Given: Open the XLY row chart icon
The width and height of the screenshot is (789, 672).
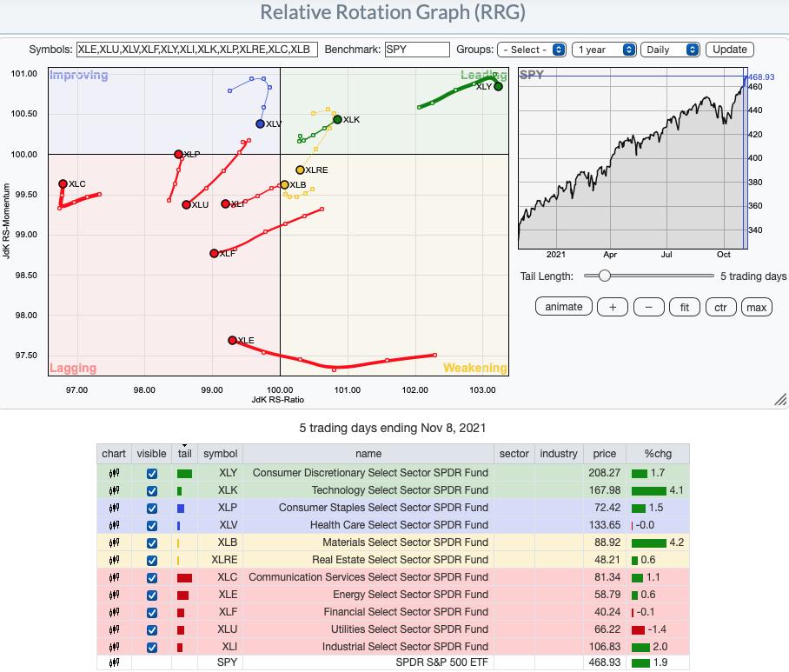Looking at the screenshot, I should tap(114, 473).
